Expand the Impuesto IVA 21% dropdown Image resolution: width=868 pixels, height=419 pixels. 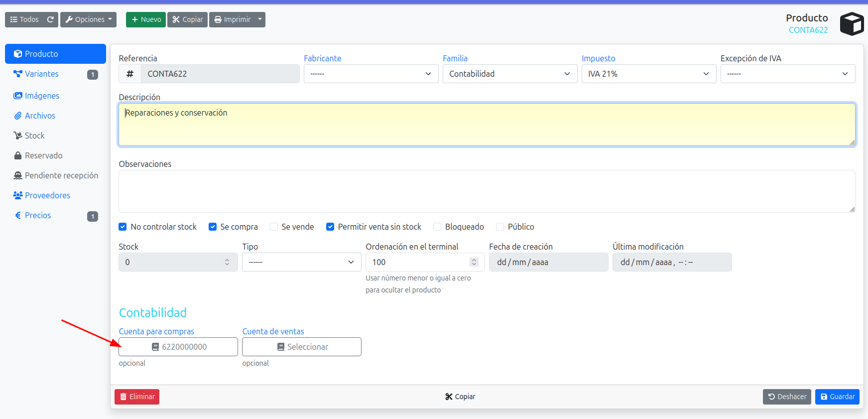coord(648,74)
